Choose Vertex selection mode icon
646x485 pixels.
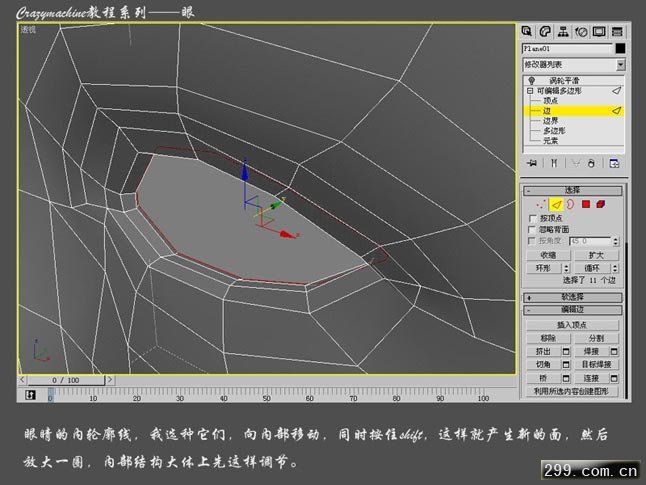click(x=540, y=204)
